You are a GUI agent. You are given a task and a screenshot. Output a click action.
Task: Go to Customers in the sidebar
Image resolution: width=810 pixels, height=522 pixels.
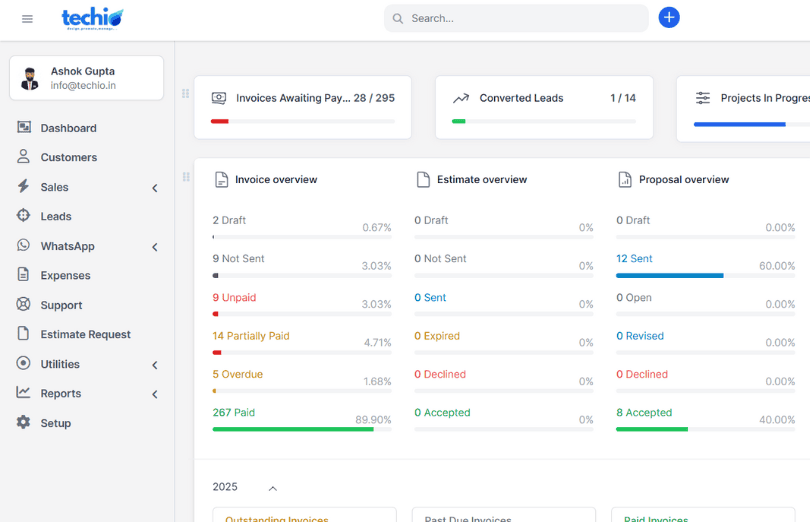[68, 157]
